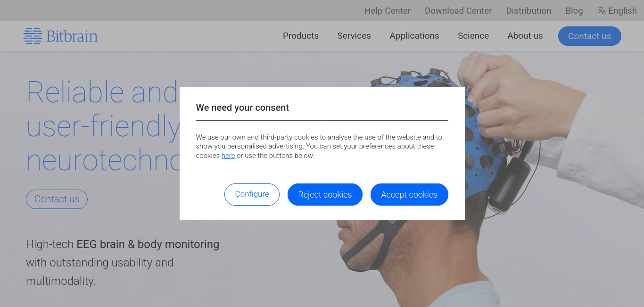644x307 pixels.
Task: Reject cookies in the consent dialog
Action: (x=325, y=194)
